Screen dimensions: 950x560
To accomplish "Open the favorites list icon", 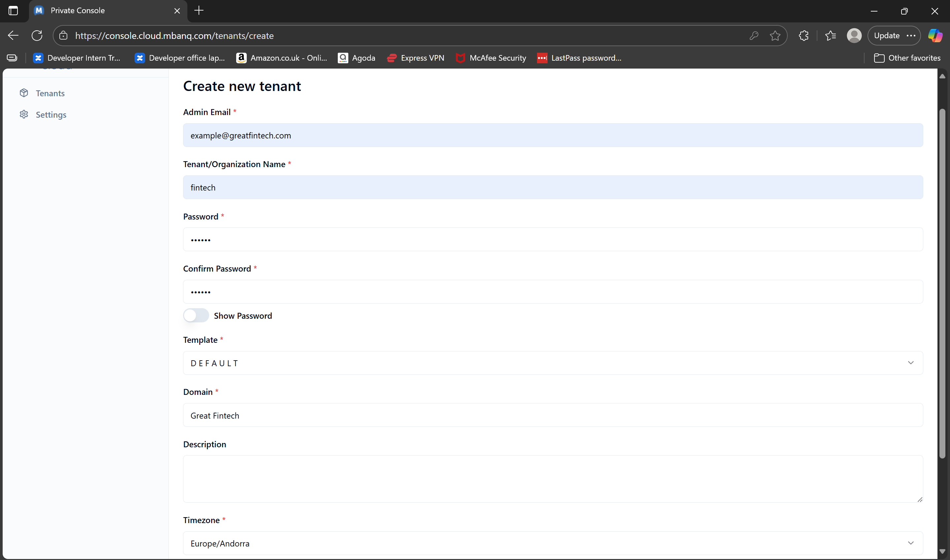I will tap(830, 36).
